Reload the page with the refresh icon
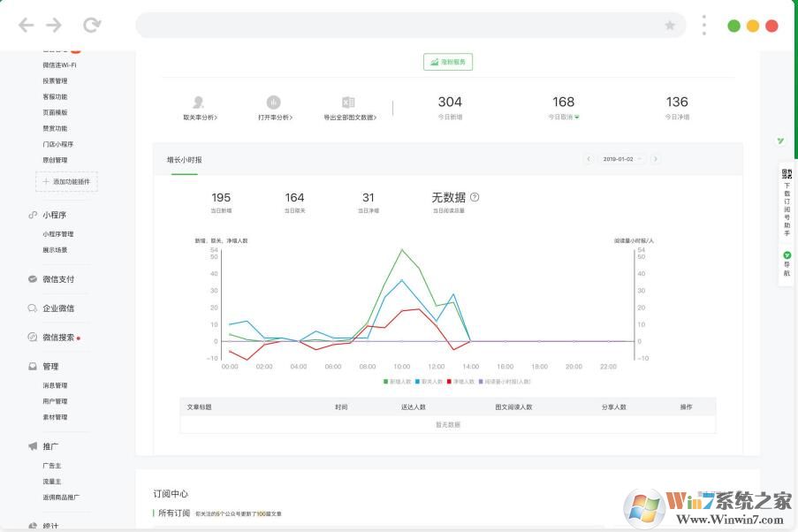The width and height of the screenshot is (798, 532). point(91,25)
